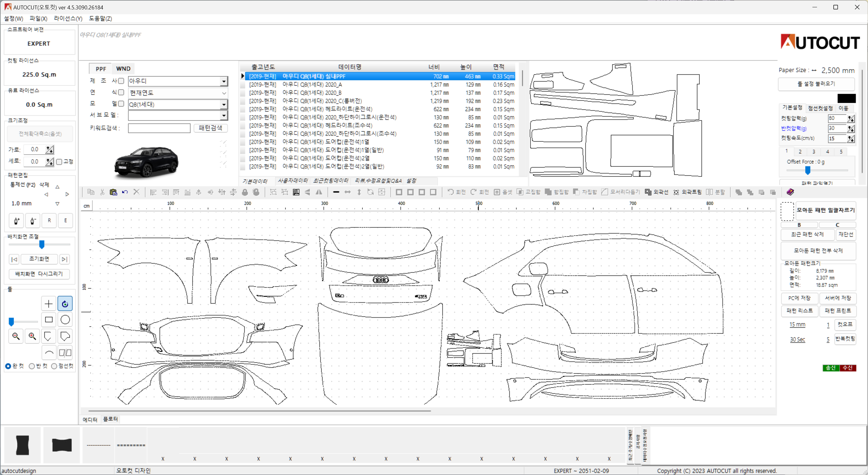Screen dimensions: 868x475
Task: Click the flip horizontal mirror triangles icon
Action: point(319,192)
